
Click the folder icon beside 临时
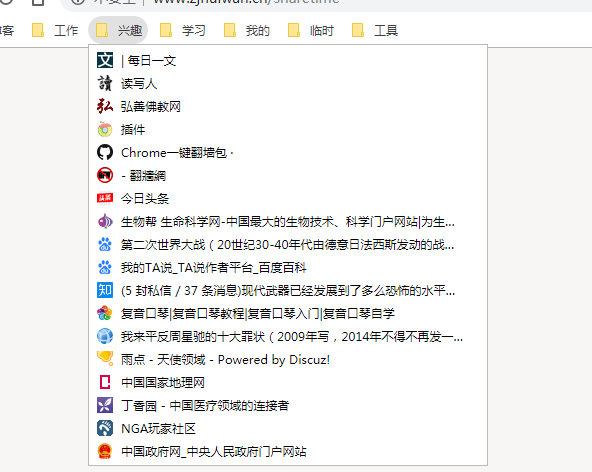coord(294,30)
